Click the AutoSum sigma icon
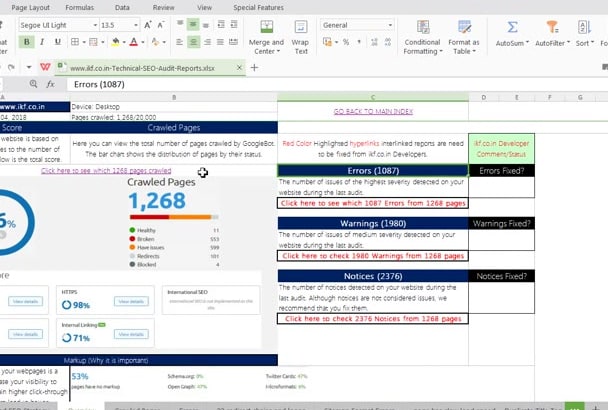The width and height of the screenshot is (608, 410). pos(512,28)
